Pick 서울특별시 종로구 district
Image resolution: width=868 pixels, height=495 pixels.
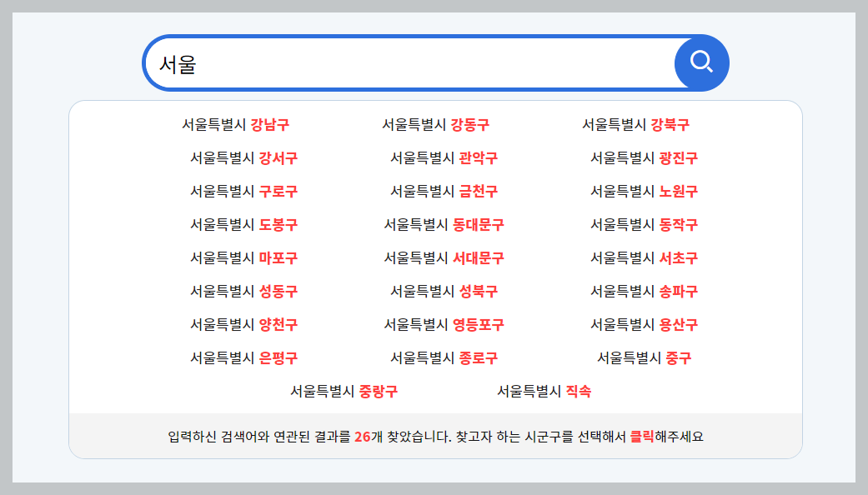pyautogui.click(x=444, y=357)
